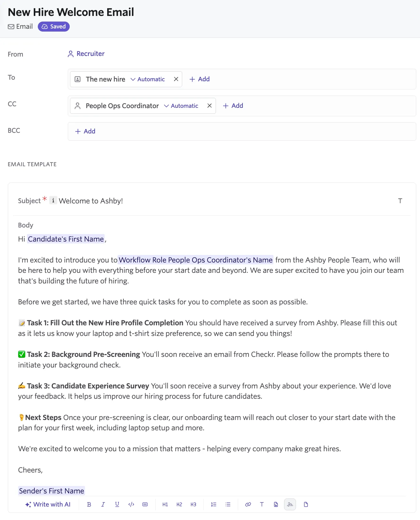Viewport: 420px width, 520px height.
Task: Click the T text token icon in body toolbar
Action: (x=262, y=504)
